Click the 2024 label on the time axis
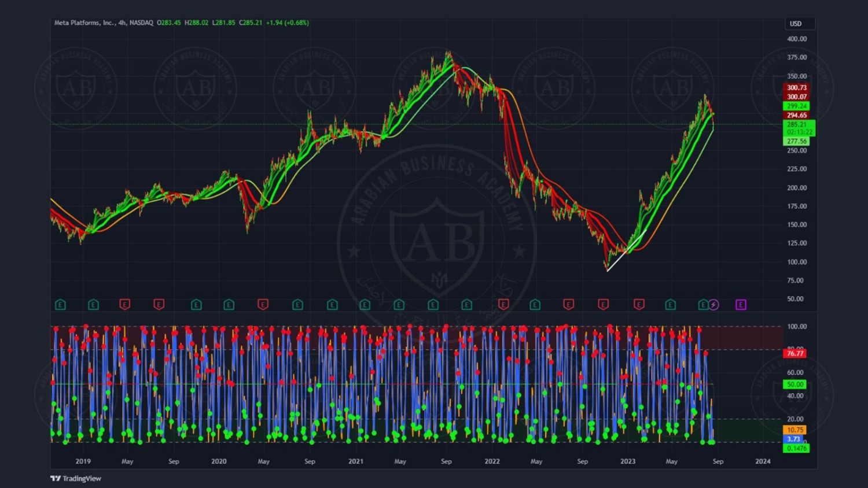 point(763,461)
